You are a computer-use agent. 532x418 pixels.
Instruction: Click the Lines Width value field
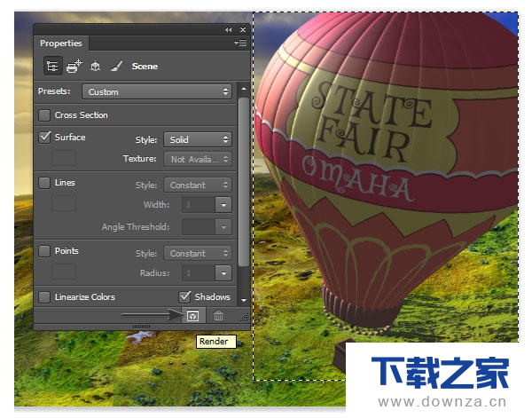pos(199,205)
